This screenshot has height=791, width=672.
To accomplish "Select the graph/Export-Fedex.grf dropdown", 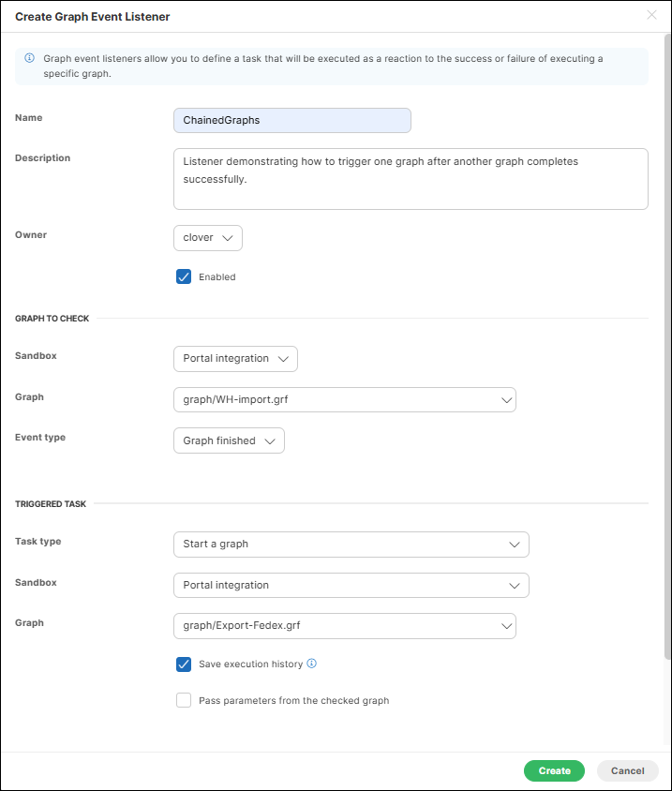I will point(344,626).
